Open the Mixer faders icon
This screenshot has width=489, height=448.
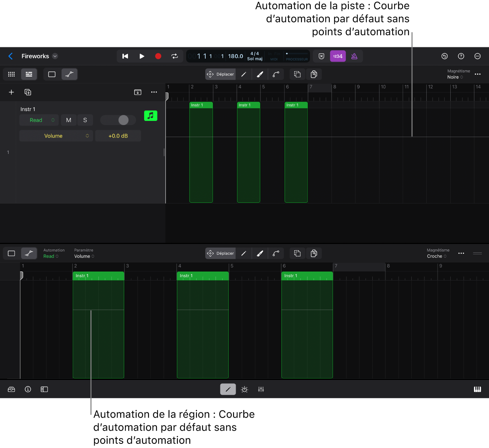click(261, 389)
